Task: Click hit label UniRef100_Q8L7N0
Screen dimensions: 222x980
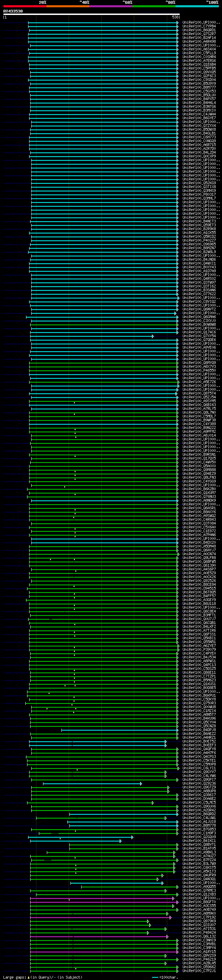Action: (199, 412)
